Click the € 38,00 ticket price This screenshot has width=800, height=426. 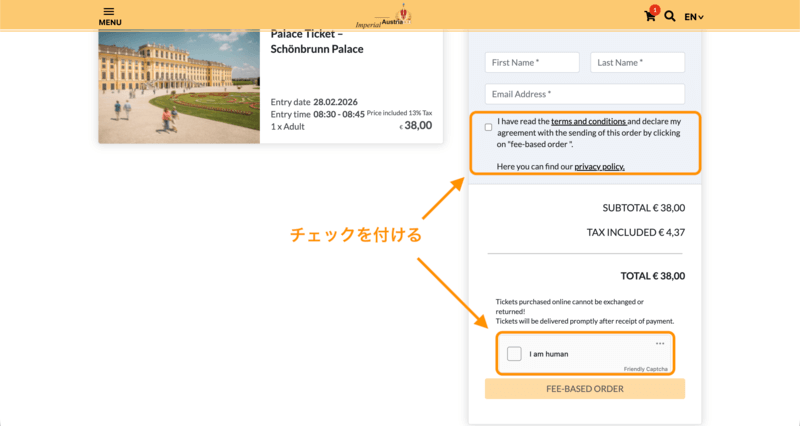[x=416, y=126]
